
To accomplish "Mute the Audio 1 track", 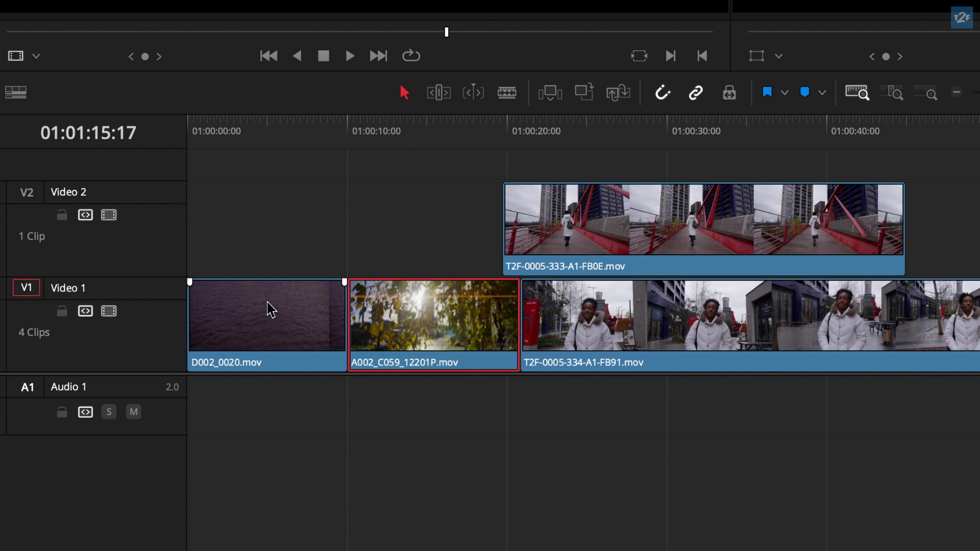I will [x=133, y=412].
